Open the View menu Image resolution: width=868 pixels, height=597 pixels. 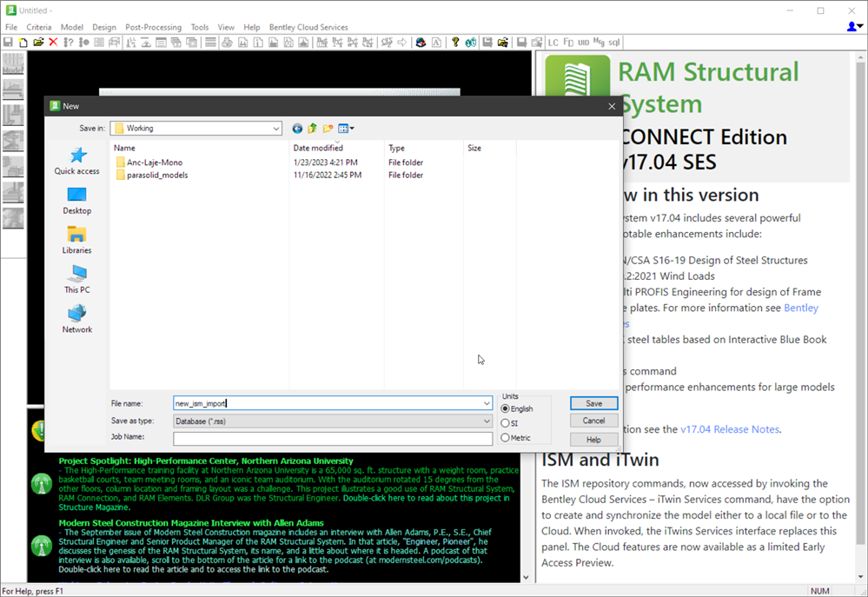pyautogui.click(x=226, y=27)
